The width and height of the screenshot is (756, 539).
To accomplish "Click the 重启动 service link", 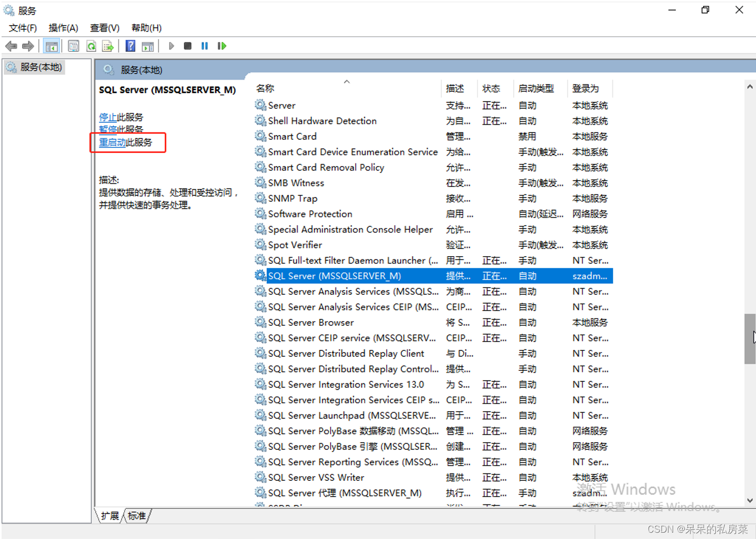I will tap(112, 142).
